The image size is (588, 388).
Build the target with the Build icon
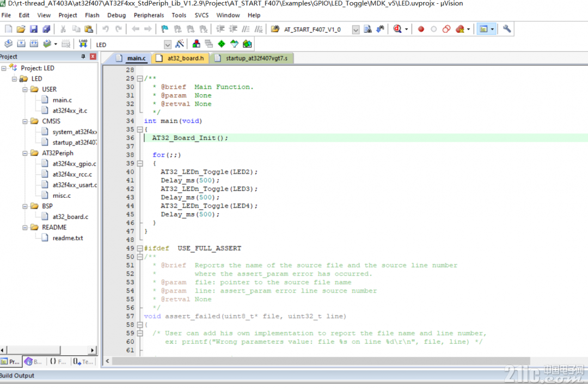click(x=21, y=44)
